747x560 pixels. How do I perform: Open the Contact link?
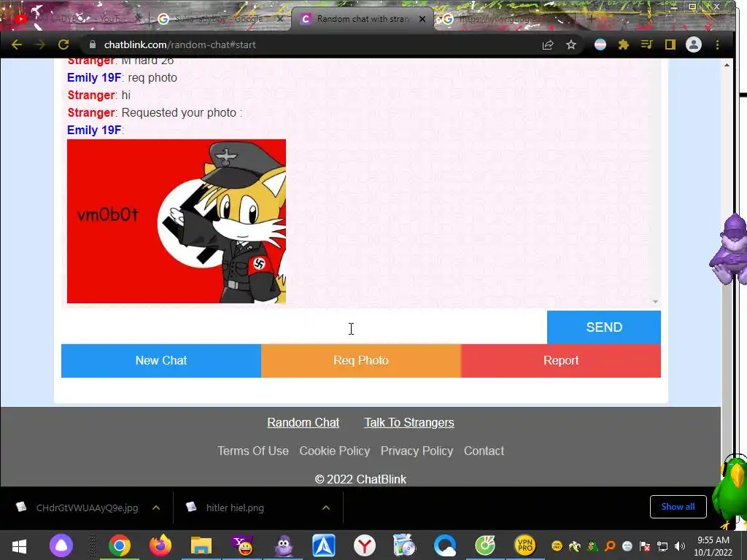coord(484,451)
